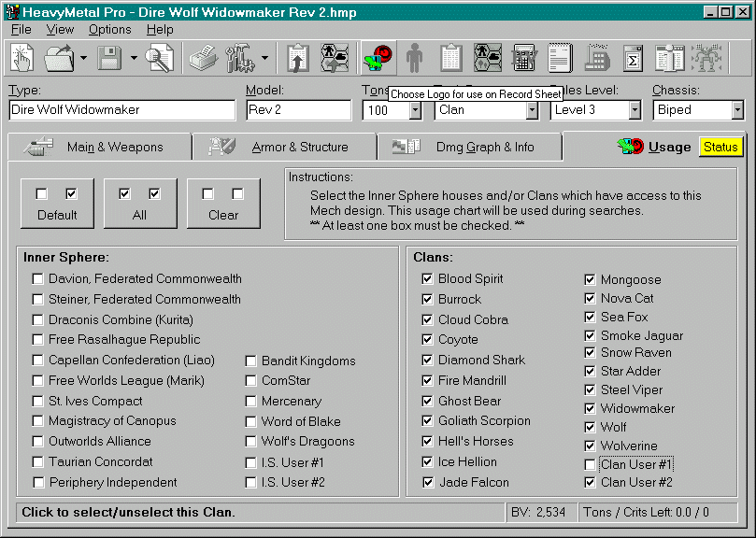
Task: Open the Options menu
Action: pyautogui.click(x=109, y=29)
